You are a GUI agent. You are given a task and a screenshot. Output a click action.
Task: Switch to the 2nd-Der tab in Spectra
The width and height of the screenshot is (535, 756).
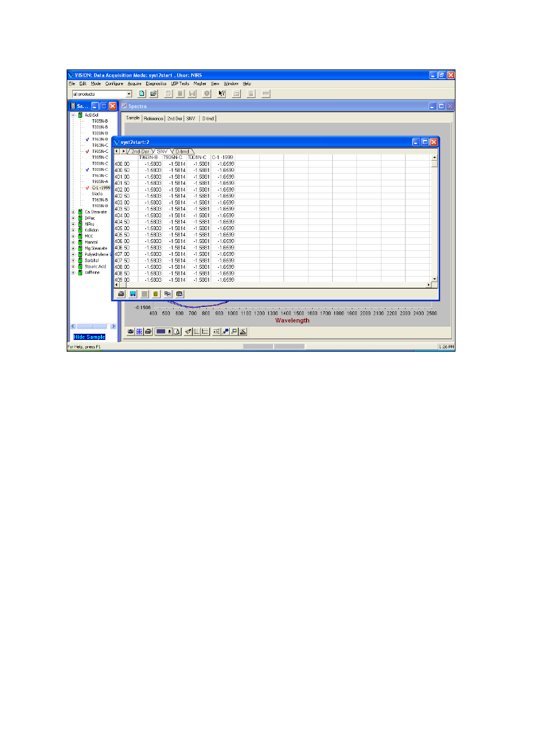(175, 119)
